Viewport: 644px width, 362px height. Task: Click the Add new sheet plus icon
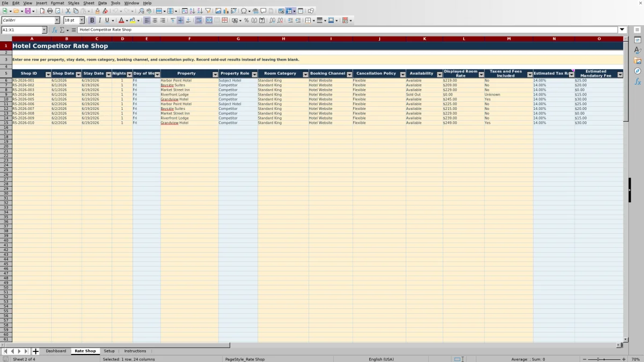click(x=35, y=351)
